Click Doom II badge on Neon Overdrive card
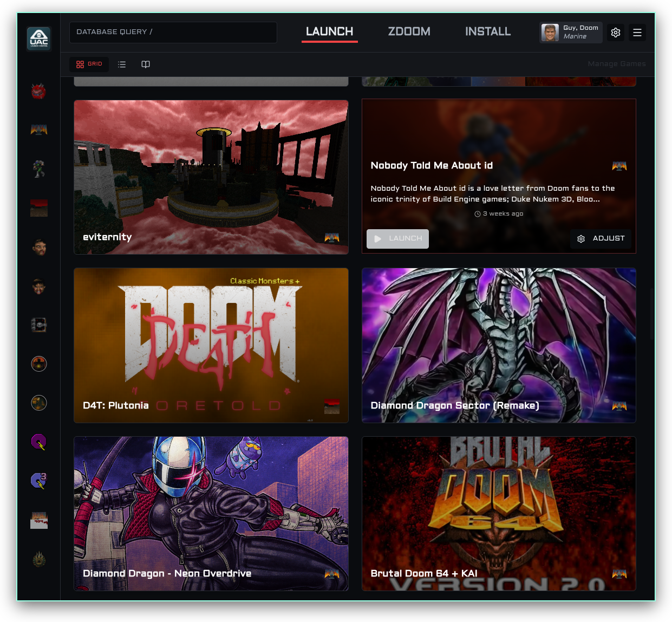This screenshot has width=672, height=622. coord(332,574)
